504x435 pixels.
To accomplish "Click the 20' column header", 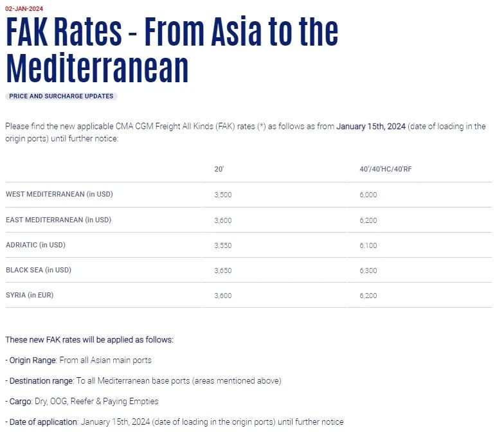I will (x=219, y=170).
